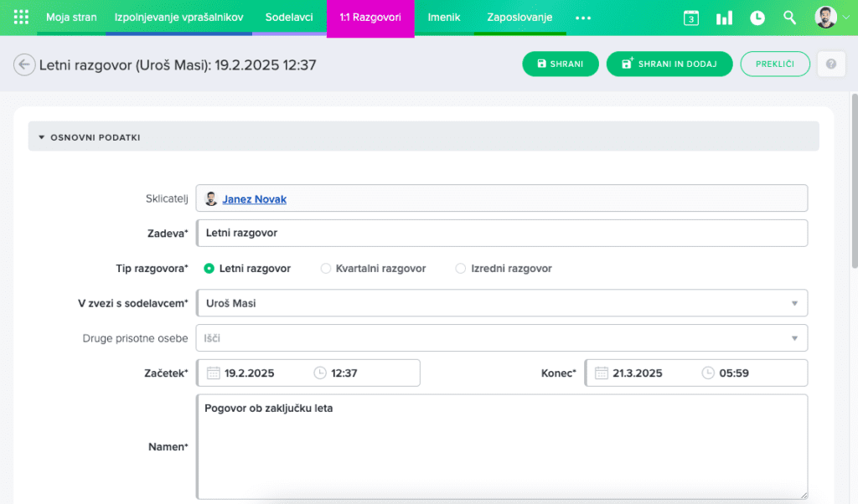Open the Konec time clock icon
Image resolution: width=858 pixels, height=504 pixels.
pos(708,373)
